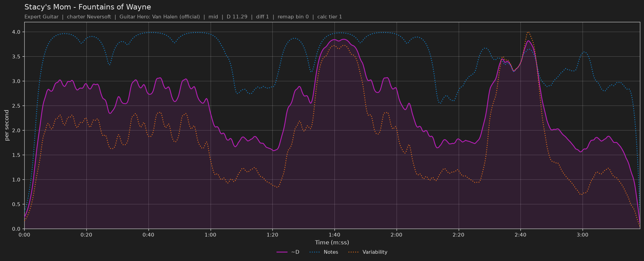Click the "per second" y-axis label
The image size is (644, 261).
tap(7, 125)
